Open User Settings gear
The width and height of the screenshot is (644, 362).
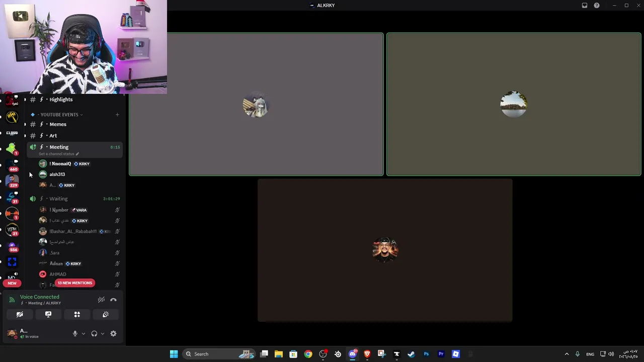113,333
